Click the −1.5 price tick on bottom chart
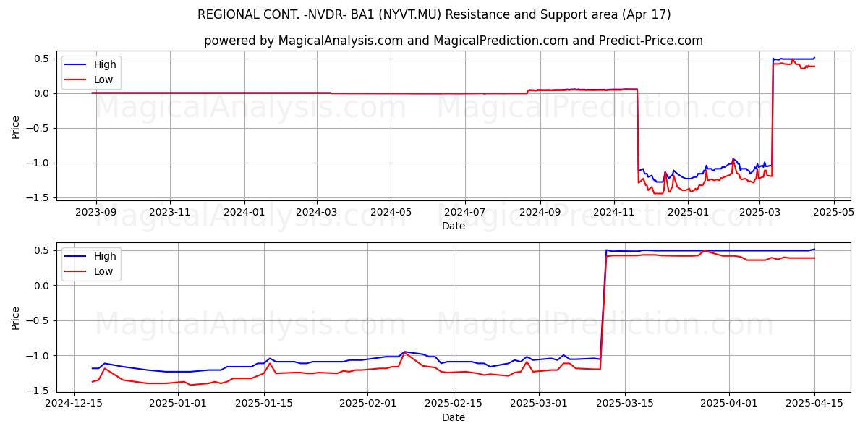Image resolution: width=868 pixels, height=434 pixels. (39, 391)
